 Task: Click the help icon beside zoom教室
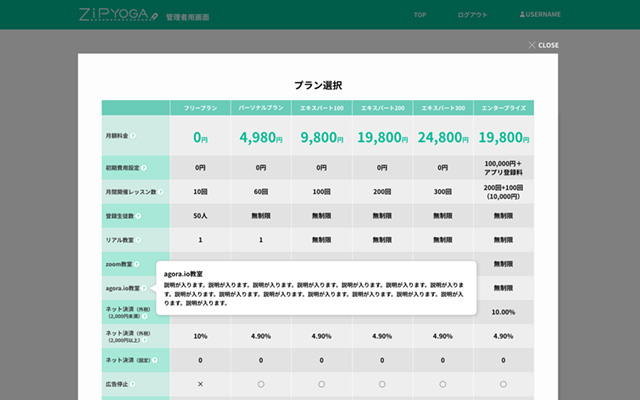pyautogui.click(x=136, y=264)
